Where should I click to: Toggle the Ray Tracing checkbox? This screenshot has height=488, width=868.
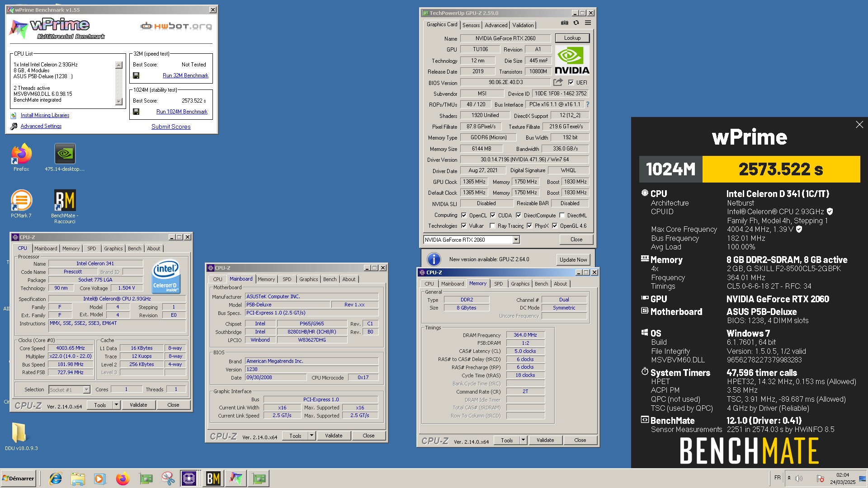[x=492, y=226]
